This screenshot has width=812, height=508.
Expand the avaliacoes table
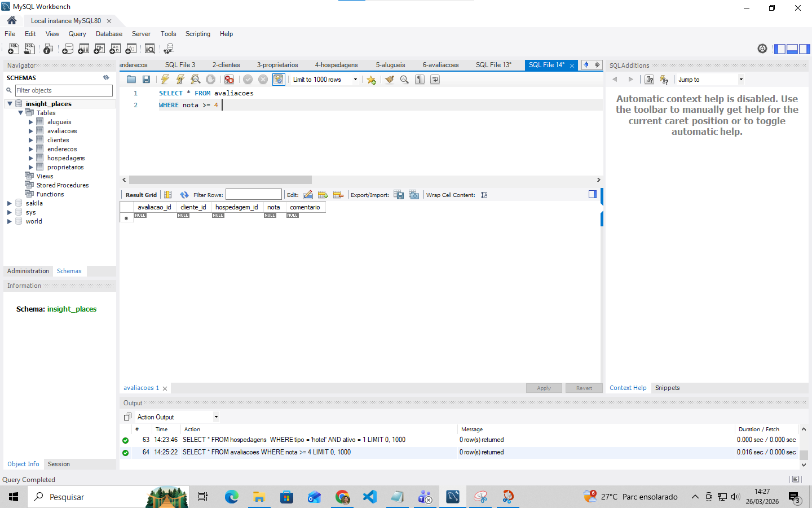tap(31, 131)
